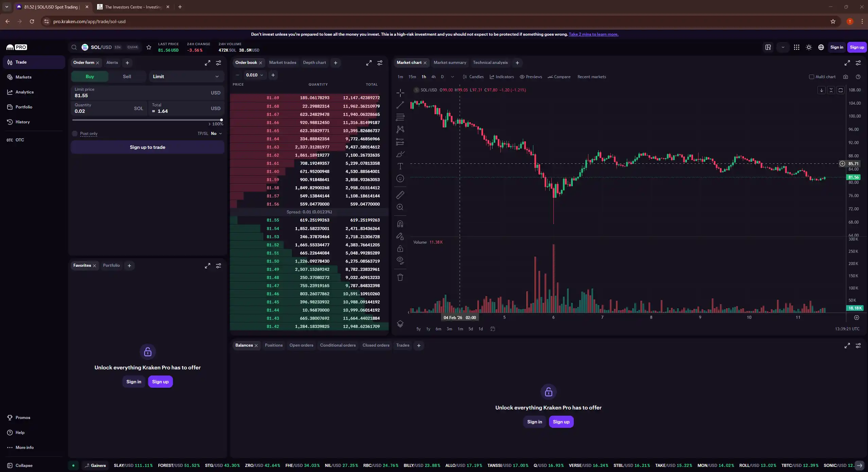Expand the layout dropdown chevron in header
The image size is (868, 472).
click(x=783, y=47)
